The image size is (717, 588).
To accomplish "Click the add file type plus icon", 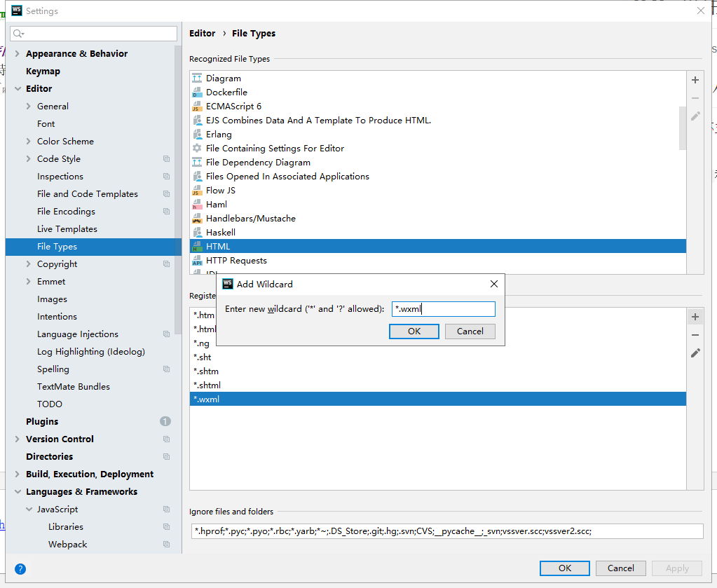I will (695, 80).
